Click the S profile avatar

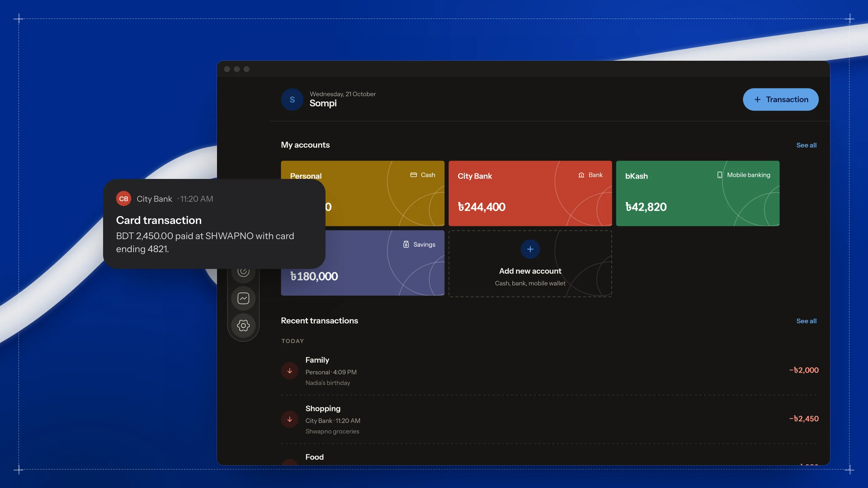tap(292, 100)
